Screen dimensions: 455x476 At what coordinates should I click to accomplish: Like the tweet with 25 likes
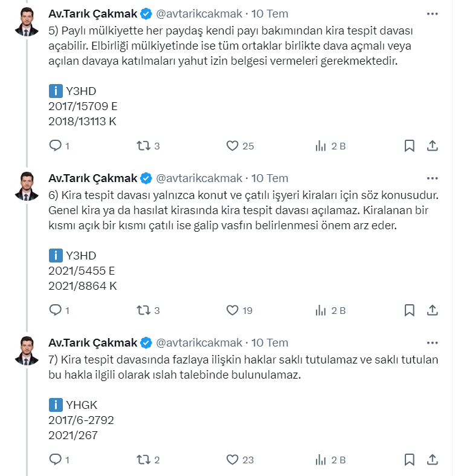click(x=233, y=146)
